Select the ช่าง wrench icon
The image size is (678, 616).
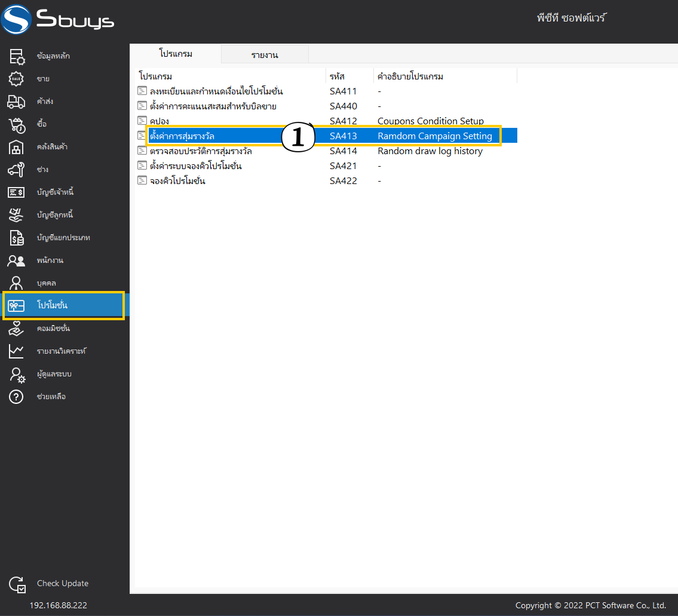pyautogui.click(x=16, y=170)
